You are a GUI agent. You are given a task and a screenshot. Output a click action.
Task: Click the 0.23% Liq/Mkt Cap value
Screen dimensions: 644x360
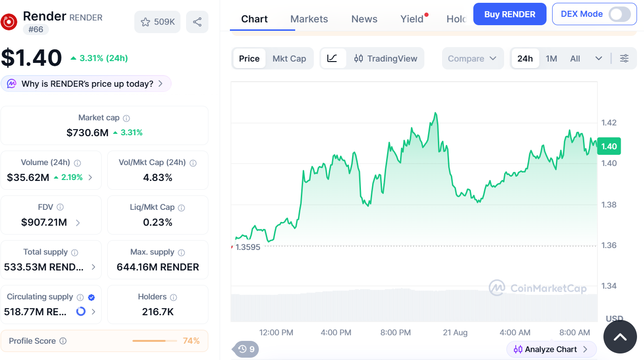[158, 222]
